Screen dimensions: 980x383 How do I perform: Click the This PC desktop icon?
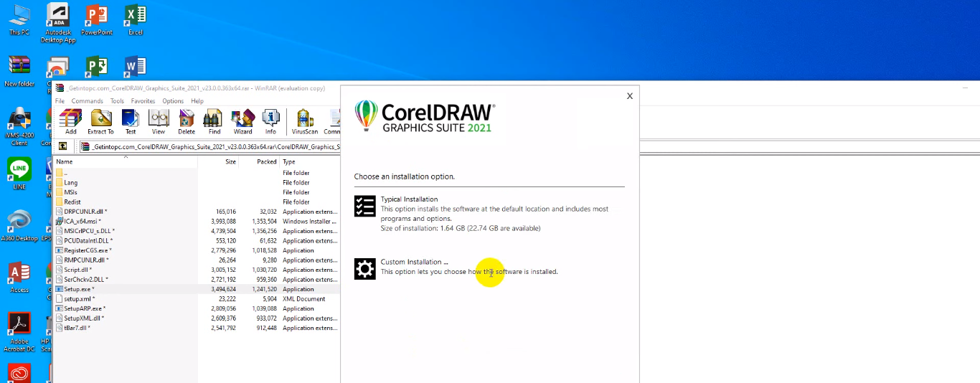(x=19, y=19)
